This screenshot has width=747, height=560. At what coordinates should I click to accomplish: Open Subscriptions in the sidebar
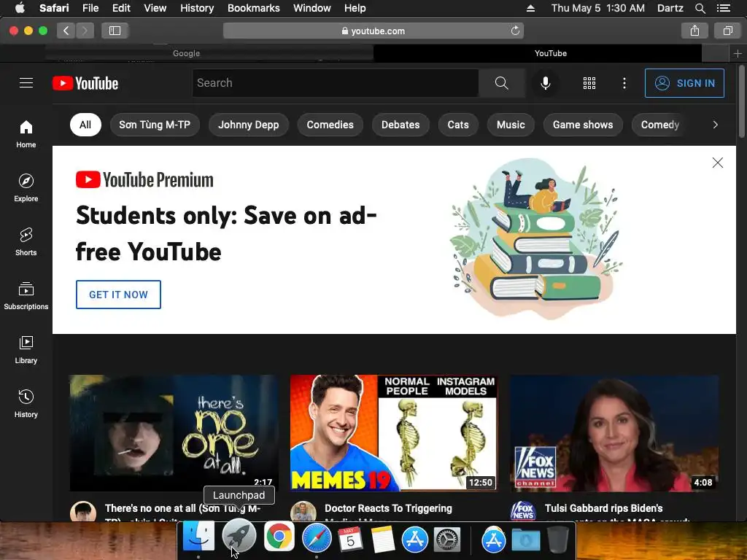tap(26, 296)
